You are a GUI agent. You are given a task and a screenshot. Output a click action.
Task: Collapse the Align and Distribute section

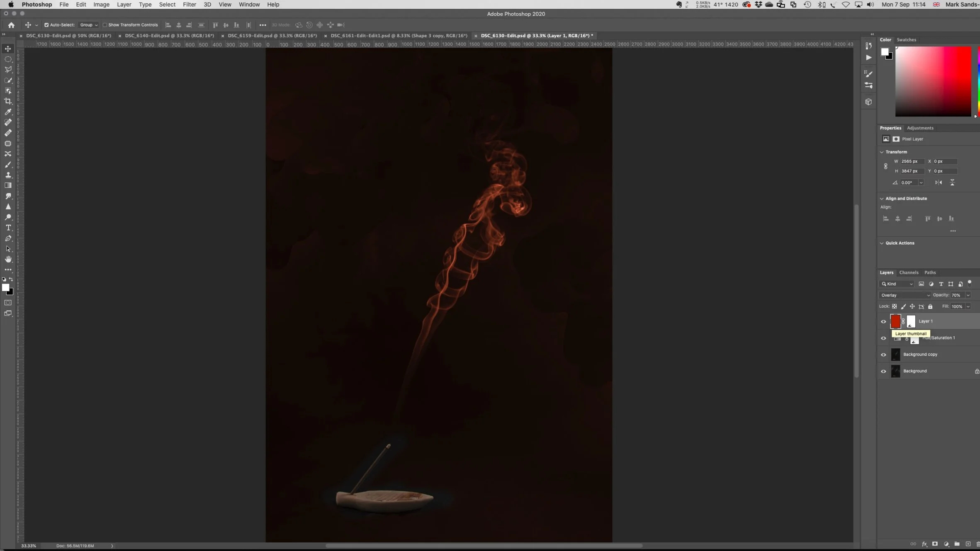[x=882, y=199]
